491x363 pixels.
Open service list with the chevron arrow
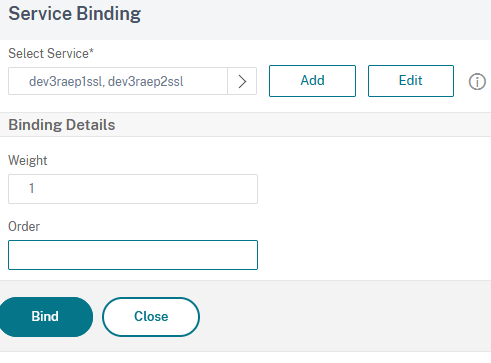242,81
